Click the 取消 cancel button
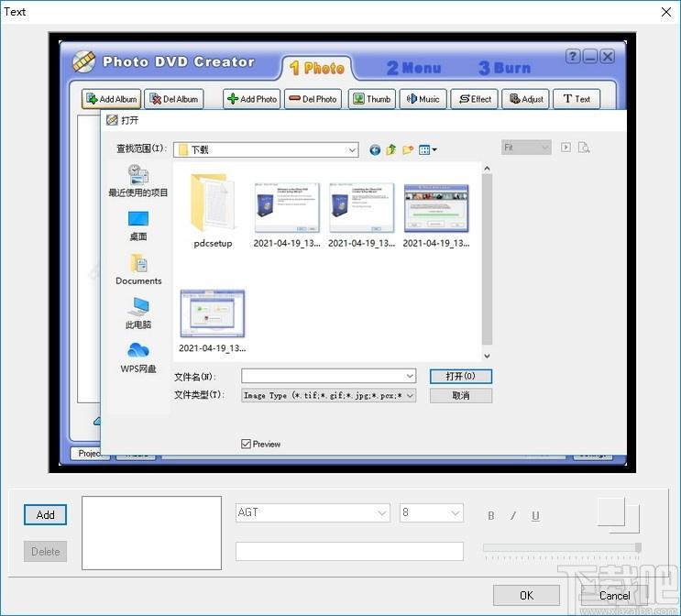 point(460,395)
